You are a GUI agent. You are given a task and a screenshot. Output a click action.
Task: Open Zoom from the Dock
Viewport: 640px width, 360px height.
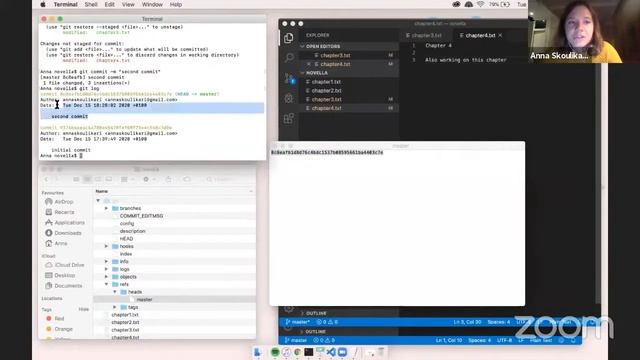point(342,352)
